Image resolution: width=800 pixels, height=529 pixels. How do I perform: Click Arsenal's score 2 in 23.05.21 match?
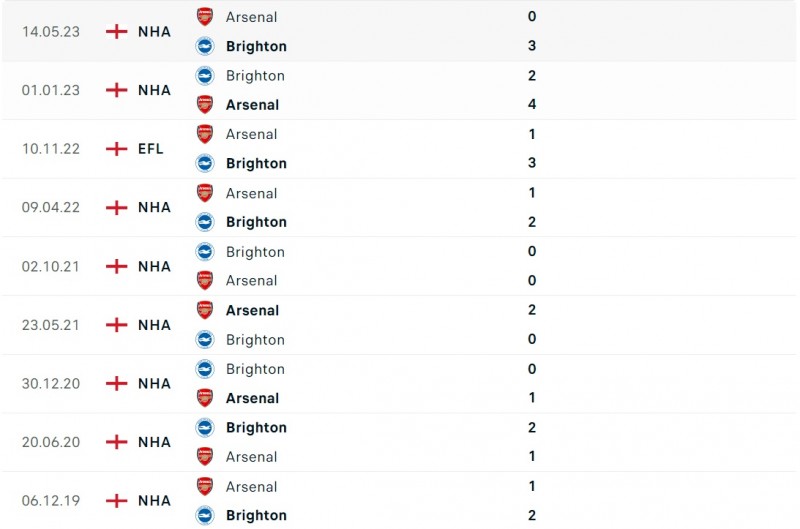pos(532,310)
